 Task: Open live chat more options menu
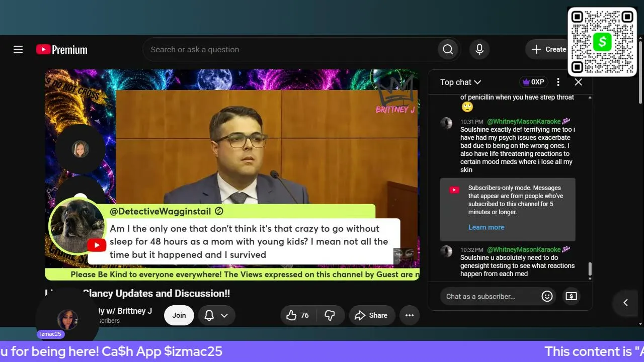click(558, 82)
